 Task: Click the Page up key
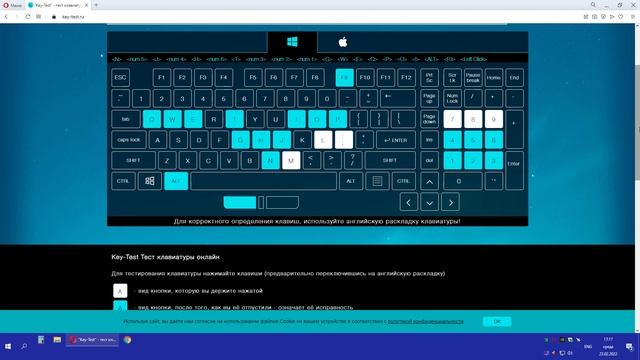[x=429, y=98]
